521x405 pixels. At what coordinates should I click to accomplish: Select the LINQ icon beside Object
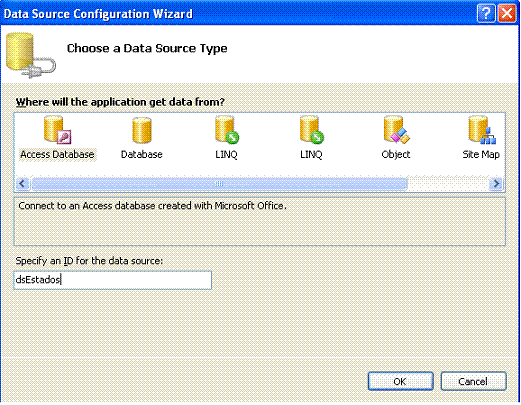coord(312,130)
